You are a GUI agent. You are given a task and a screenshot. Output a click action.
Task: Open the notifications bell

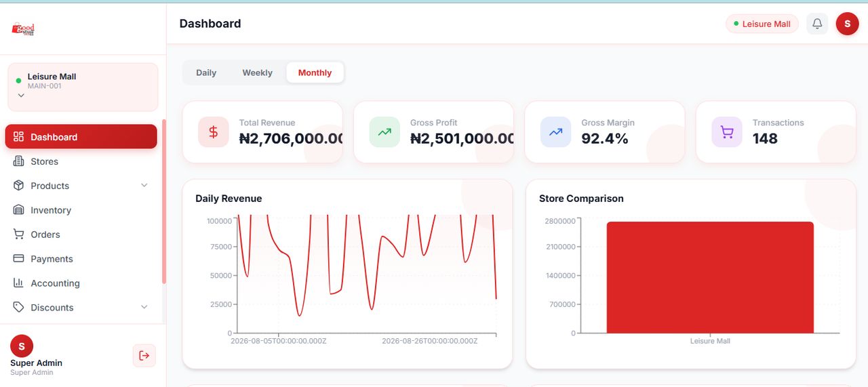point(817,24)
